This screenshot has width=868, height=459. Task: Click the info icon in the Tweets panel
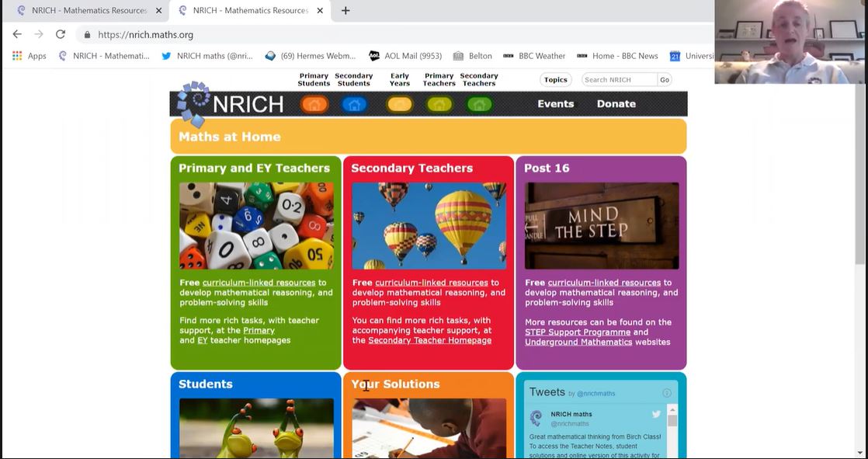pyautogui.click(x=666, y=393)
